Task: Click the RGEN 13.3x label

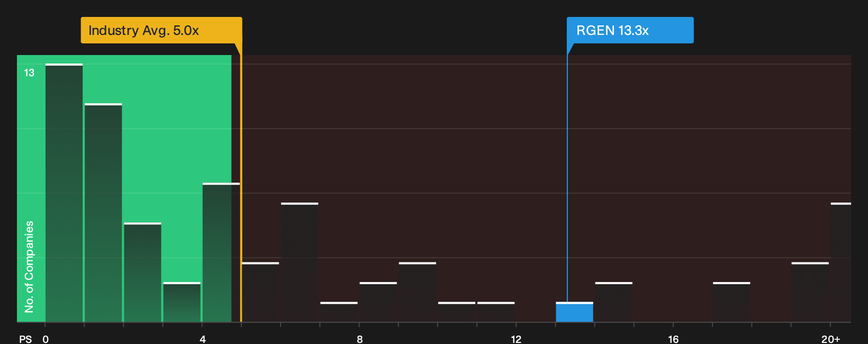Action: pos(630,30)
